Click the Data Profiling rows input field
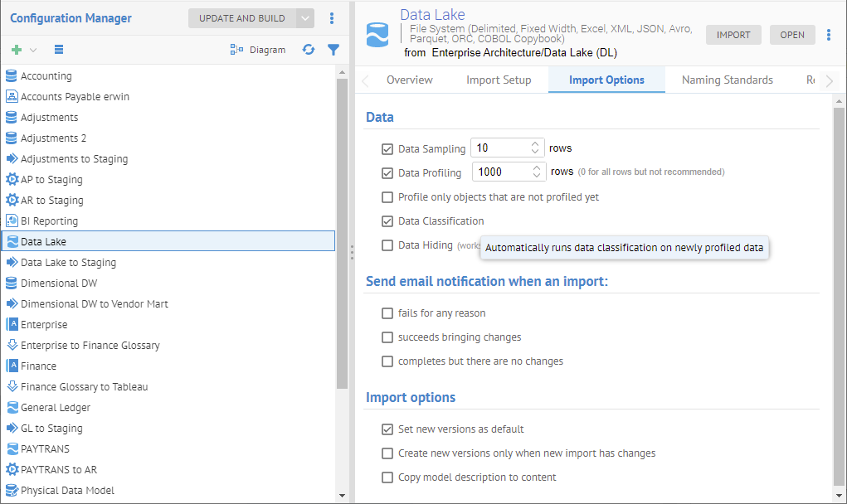Viewport: 847px width, 504px height. click(500, 172)
